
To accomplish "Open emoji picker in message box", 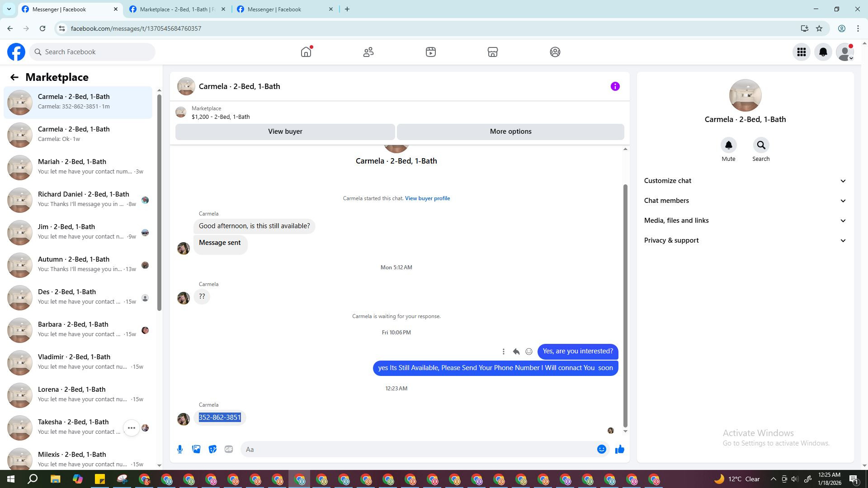I will (601, 449).
